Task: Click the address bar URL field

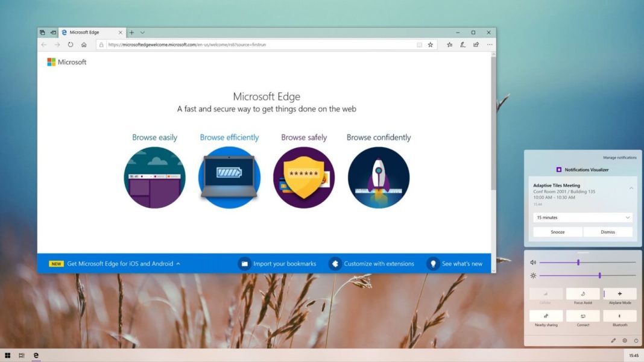Action: click(241, 45)
